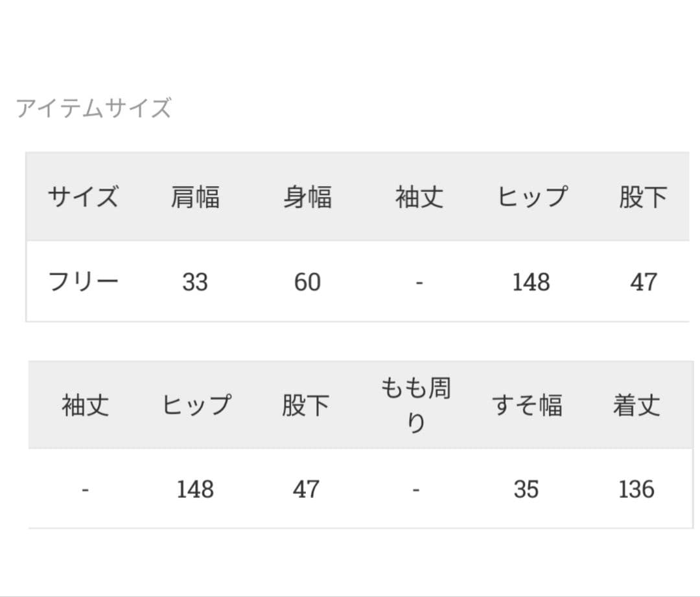The width and height of the screenshot is (700, 597).
Task: Select the 着丈 column header
Action: coord(636,405)
